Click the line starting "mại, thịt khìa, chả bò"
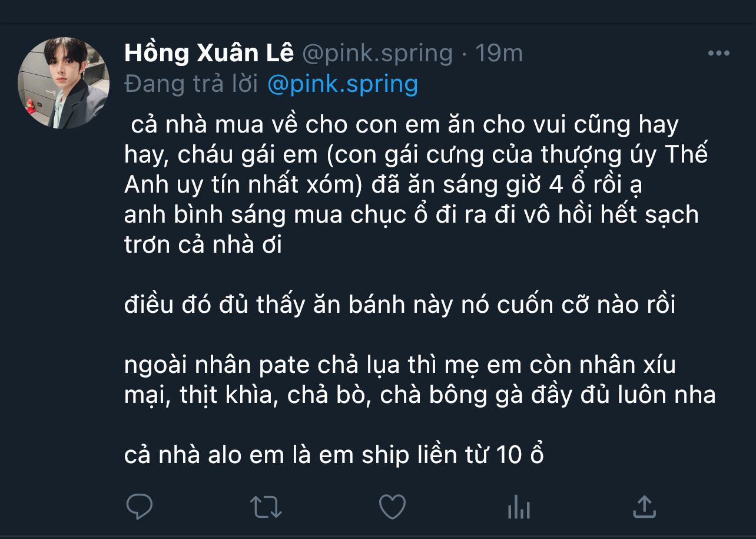The image size is (756, 539). tap(419, 395)
